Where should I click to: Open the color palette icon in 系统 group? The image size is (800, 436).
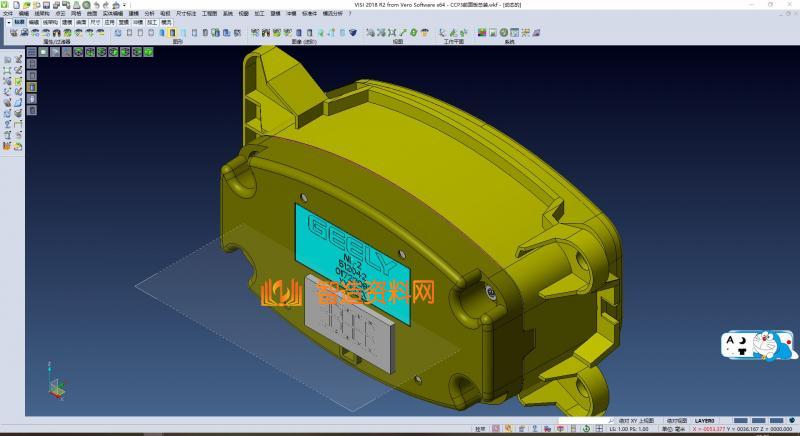pos(481,33)
